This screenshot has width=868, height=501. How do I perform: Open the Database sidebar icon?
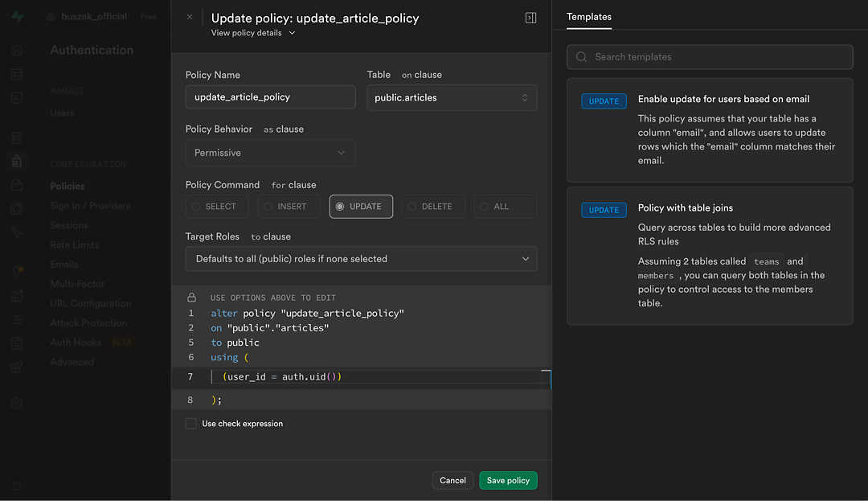[17, 138]
